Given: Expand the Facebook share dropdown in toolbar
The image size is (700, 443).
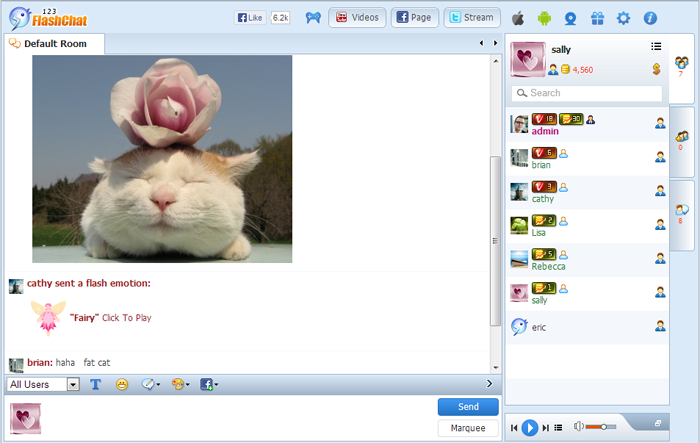Looking at the screenshot, I should (x=209, y=384).
